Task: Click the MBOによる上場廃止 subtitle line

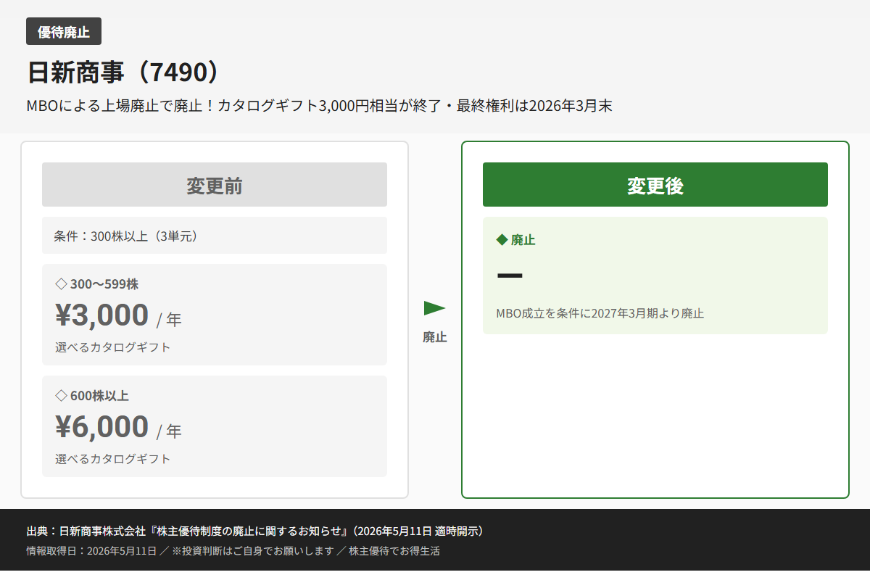Action: (x=319, y=106)
